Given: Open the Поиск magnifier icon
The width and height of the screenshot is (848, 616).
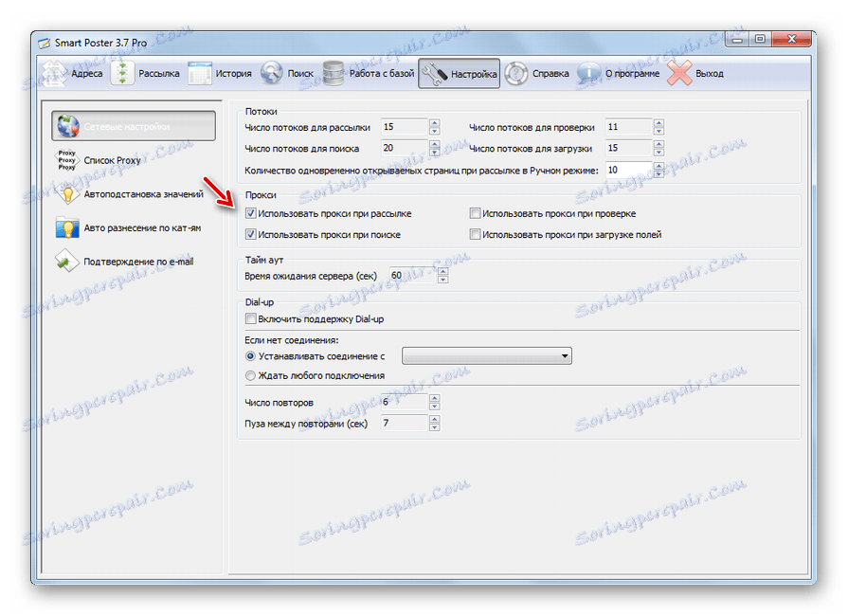Looking at the screenshot, I should [x=272, y=73].
